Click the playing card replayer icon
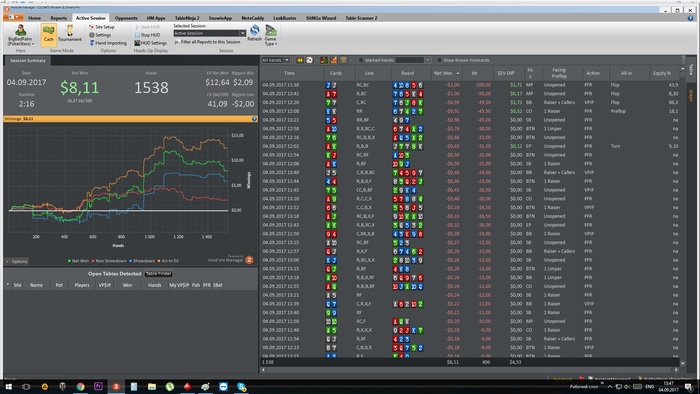The width and height of the screenshot is (700, 394). pyautogui.click(x=309, y=60)
